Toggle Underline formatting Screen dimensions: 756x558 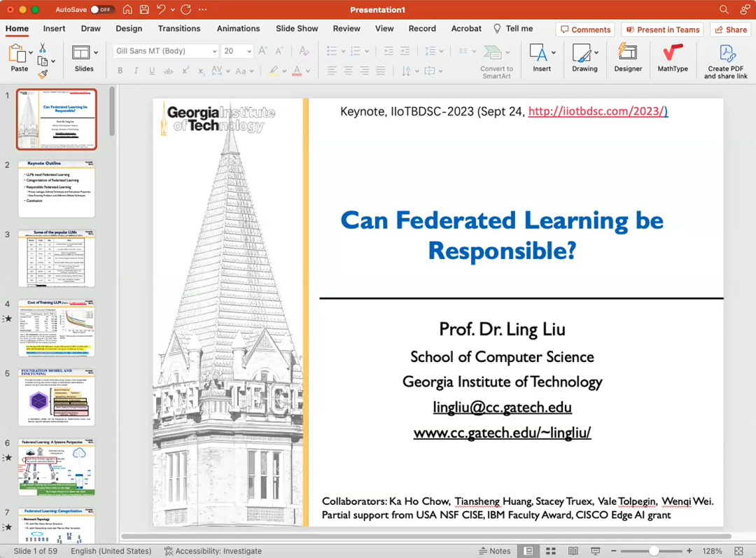pos(152,71)
